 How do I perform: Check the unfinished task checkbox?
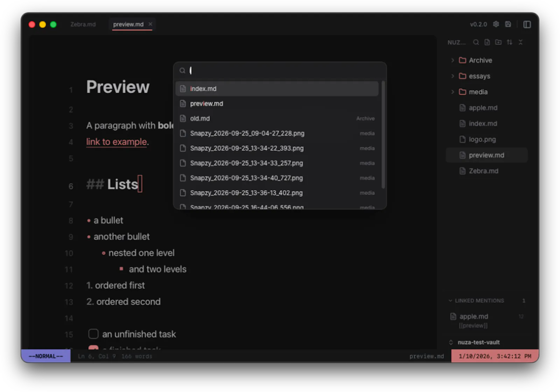click(93, 334)
